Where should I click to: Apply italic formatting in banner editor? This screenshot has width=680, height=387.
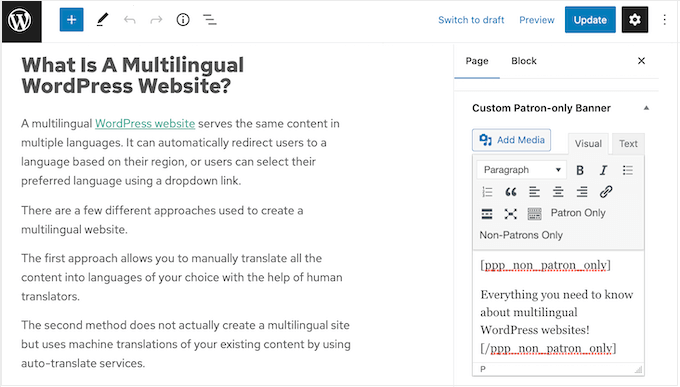pos(604,170)
